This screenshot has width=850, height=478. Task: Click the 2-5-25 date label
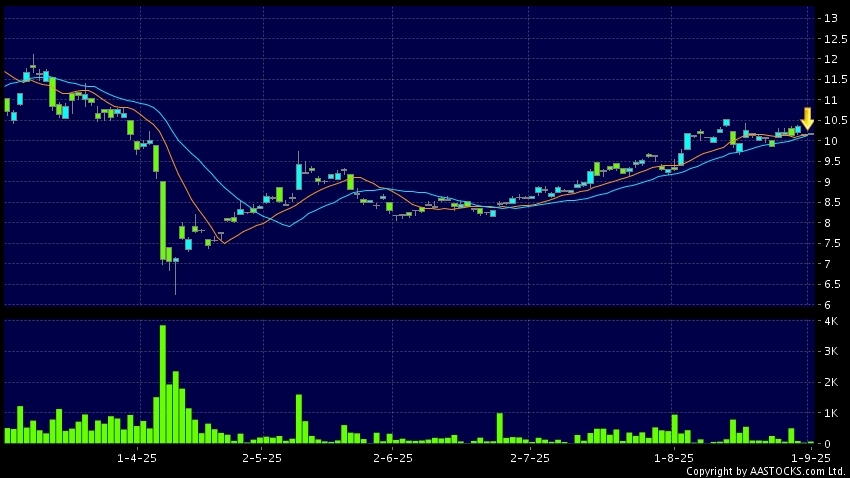point(262,458)
